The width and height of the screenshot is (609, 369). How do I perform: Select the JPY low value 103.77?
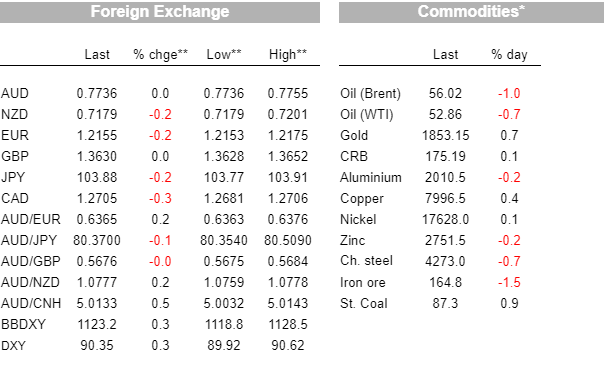[x=224, y=178]
